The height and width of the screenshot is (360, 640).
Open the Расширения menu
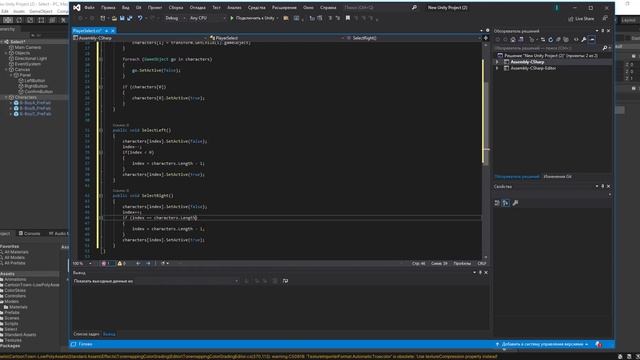284,7
